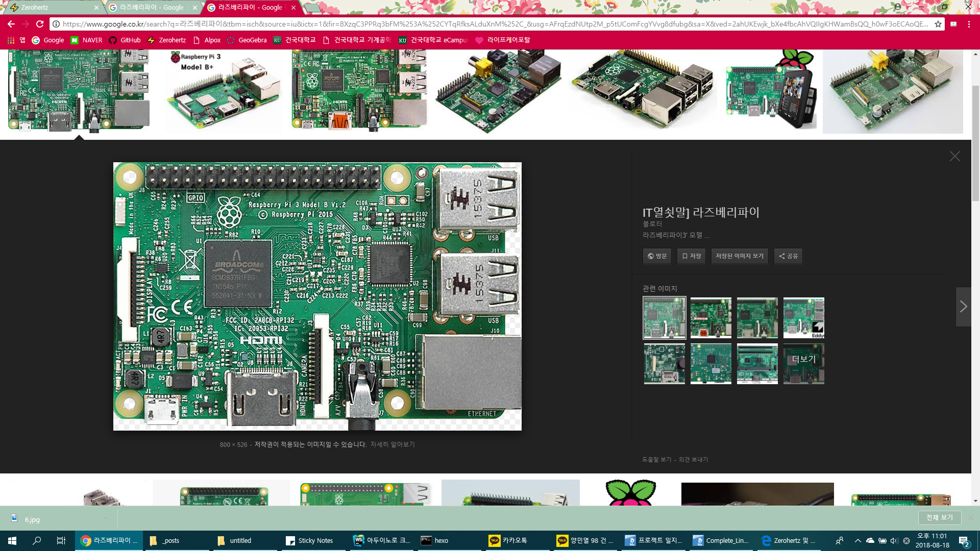Click the 도움말 보기 help link
Viewport: 980px width, 551px height.
coord(656,460)
